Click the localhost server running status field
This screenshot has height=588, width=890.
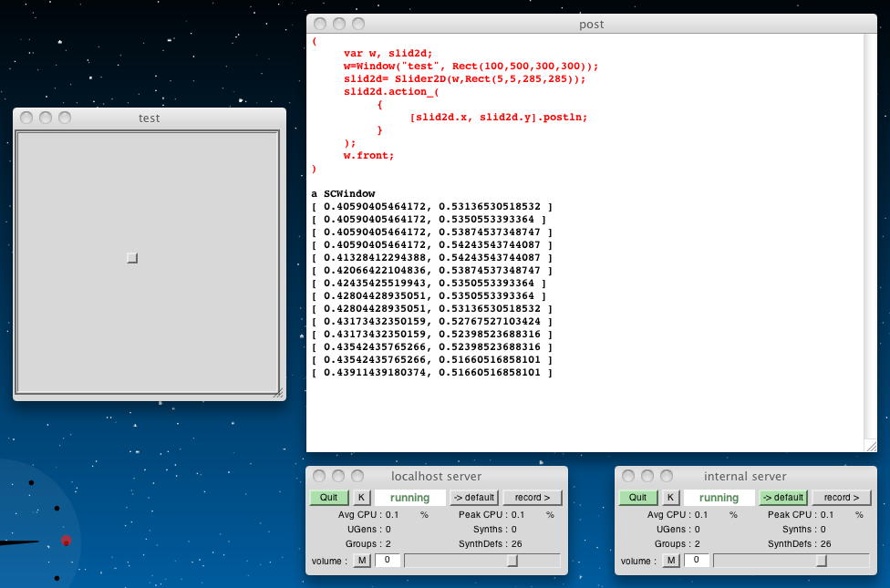click(x=410, y=498)
